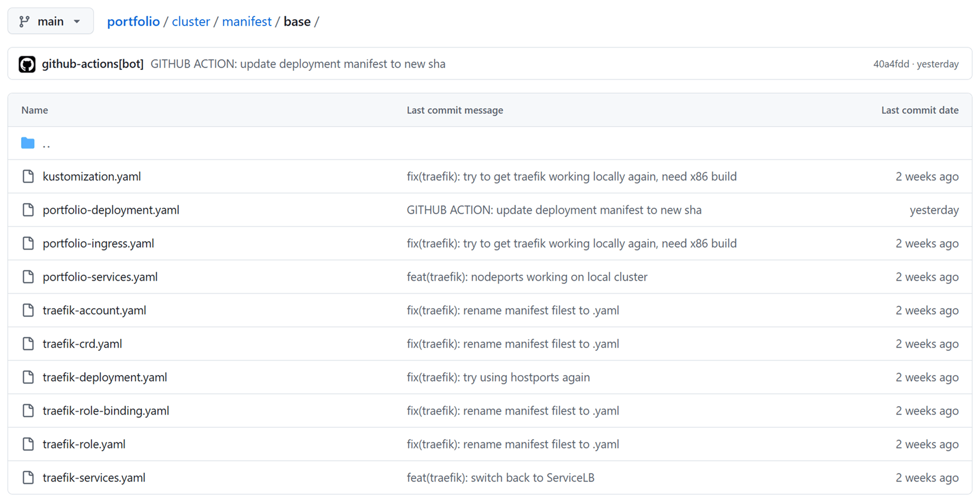Open the update deployment manifest commit message

pos(298,64)
